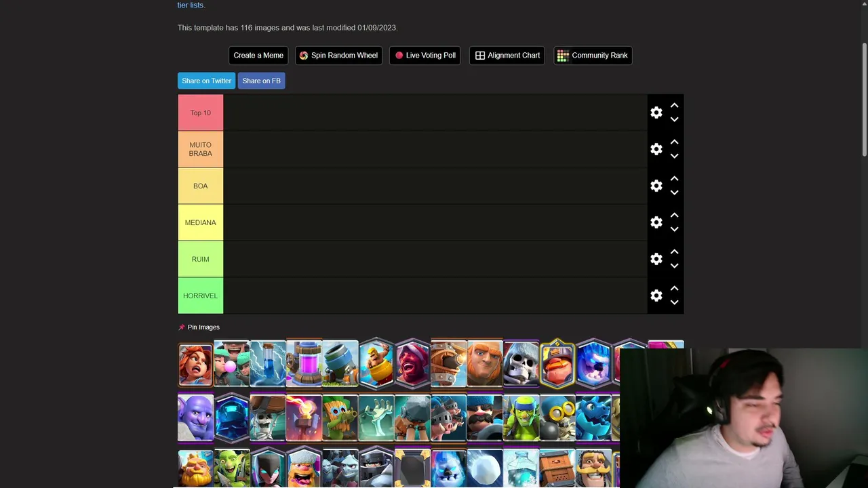Click the red Top 10 tier label

[201, 113]
